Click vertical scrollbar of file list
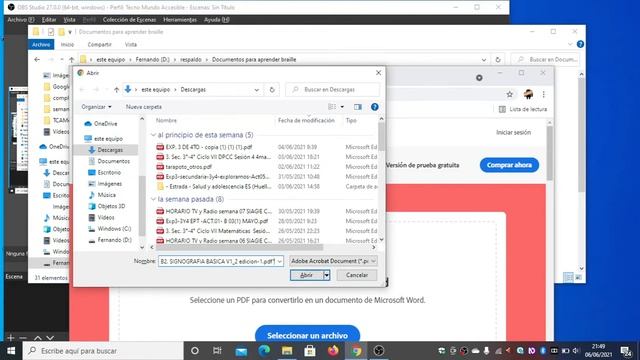This screenshot has width=640, height=360. pyautogui.click(x=381, y=137)
